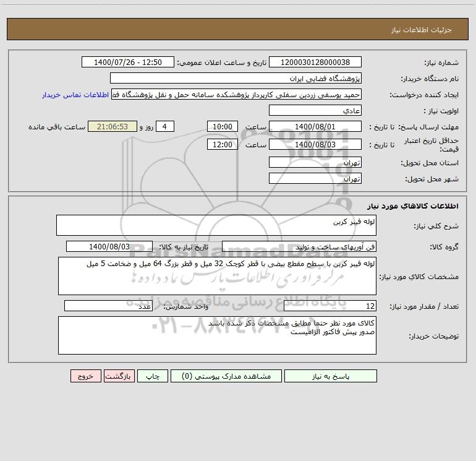Open اطلاعات تماس خریدار link
The height and width of the screenshot is (461, 476).
[x=75, y=95]
